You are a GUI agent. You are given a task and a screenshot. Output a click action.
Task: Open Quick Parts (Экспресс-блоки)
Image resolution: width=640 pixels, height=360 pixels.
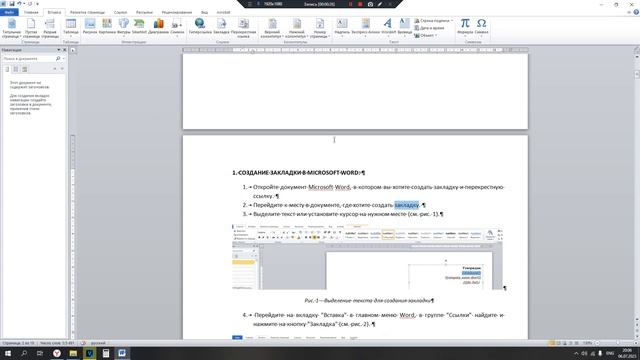click(365, 27)
